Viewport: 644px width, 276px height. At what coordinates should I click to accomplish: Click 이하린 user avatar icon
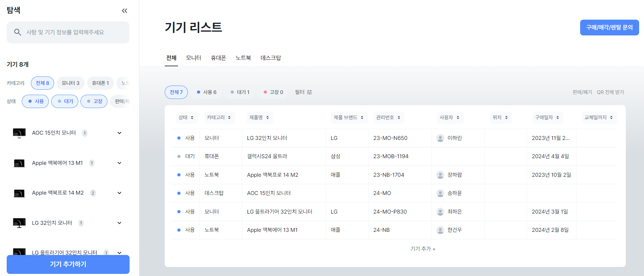(440, 138)
